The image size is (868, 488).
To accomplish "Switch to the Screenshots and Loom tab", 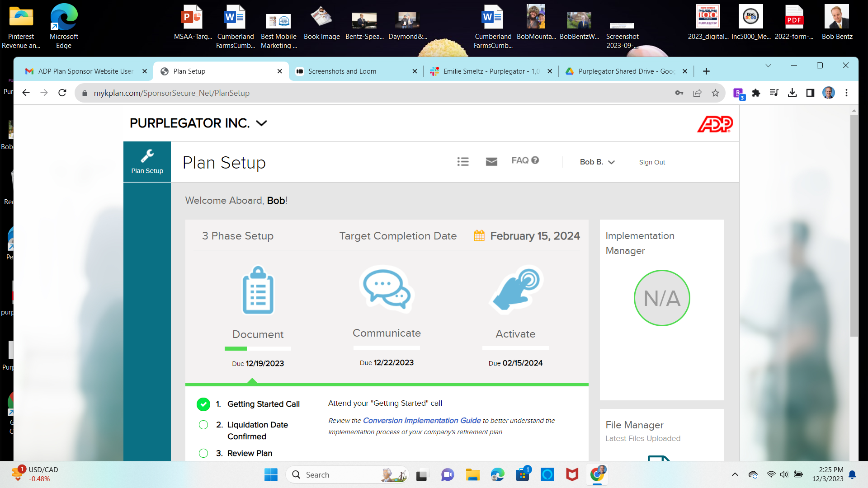I will [x=342, y=71].
